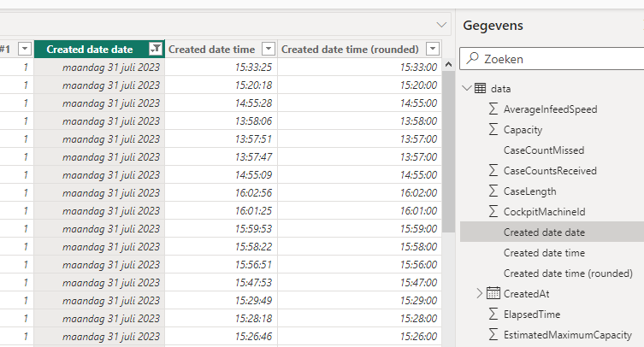Select time cell 13:58:06
Image resolution: width=644 pixels, height=347 pixels.
222,121
